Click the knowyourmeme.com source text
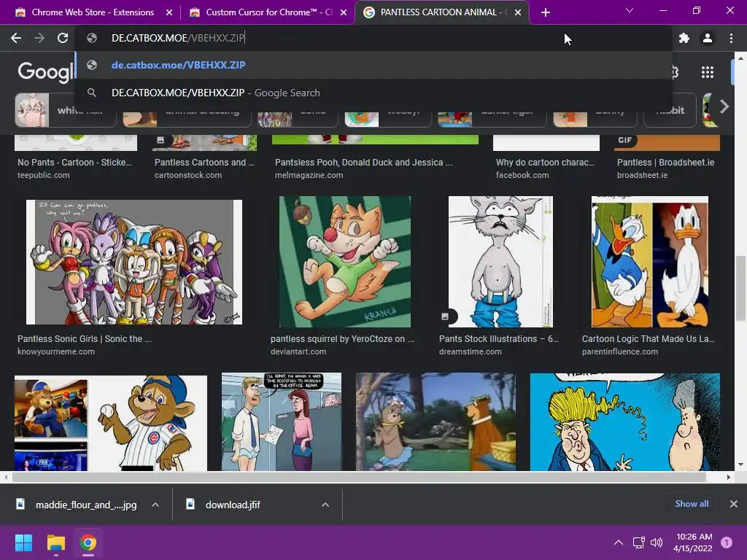Screen dimensions: 747x560 coord(56,352)
